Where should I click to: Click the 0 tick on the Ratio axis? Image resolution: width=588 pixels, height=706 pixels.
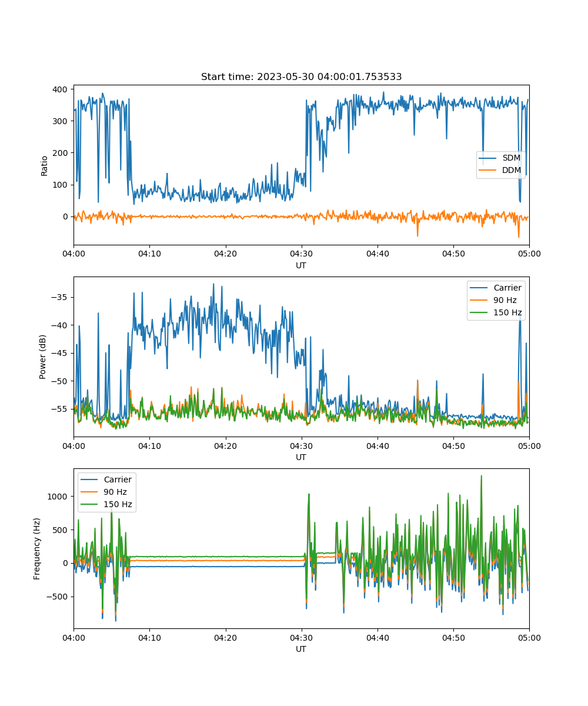point(66,217)
